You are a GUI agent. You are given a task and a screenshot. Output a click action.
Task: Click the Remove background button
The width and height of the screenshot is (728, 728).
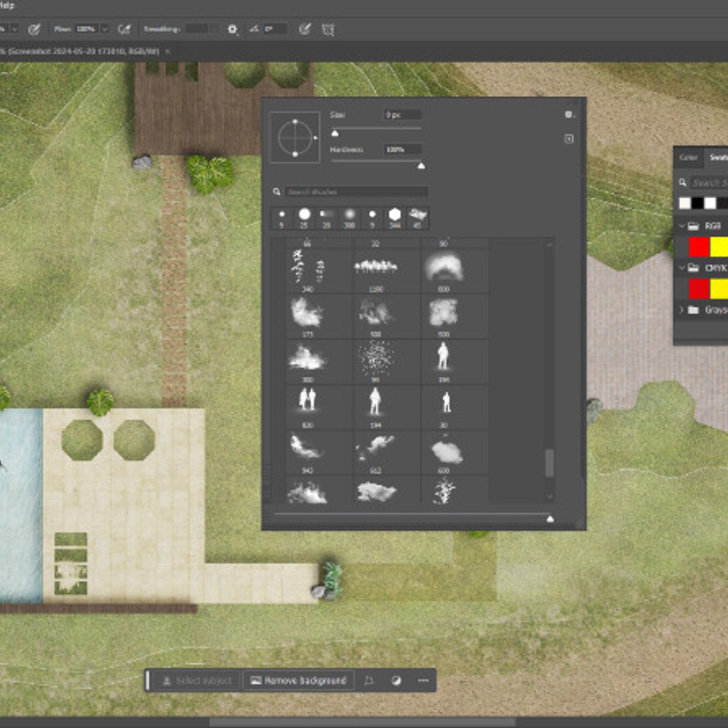297,681
